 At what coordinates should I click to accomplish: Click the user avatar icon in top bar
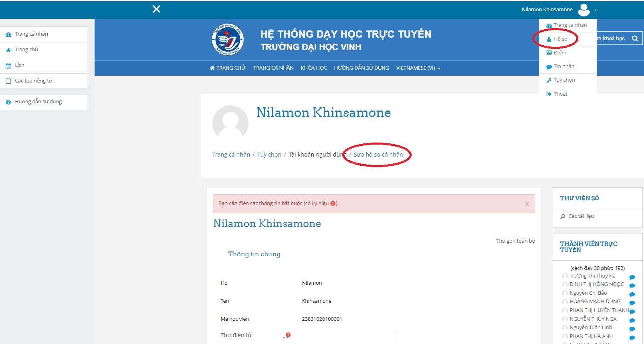tap(584, 10)
